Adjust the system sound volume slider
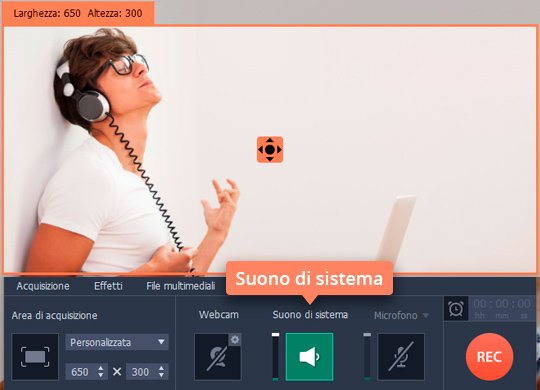This screenshot has width=540, height=390. point(276,357)
